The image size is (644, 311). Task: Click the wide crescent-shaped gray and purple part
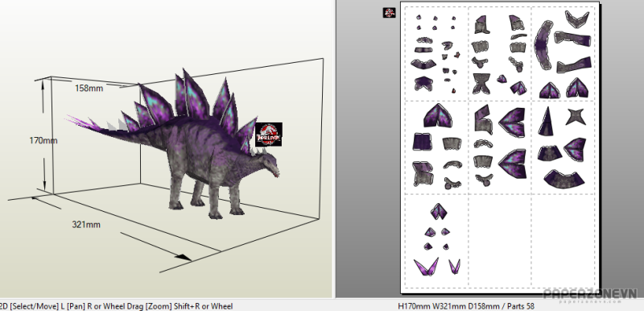tap(563, 180)
